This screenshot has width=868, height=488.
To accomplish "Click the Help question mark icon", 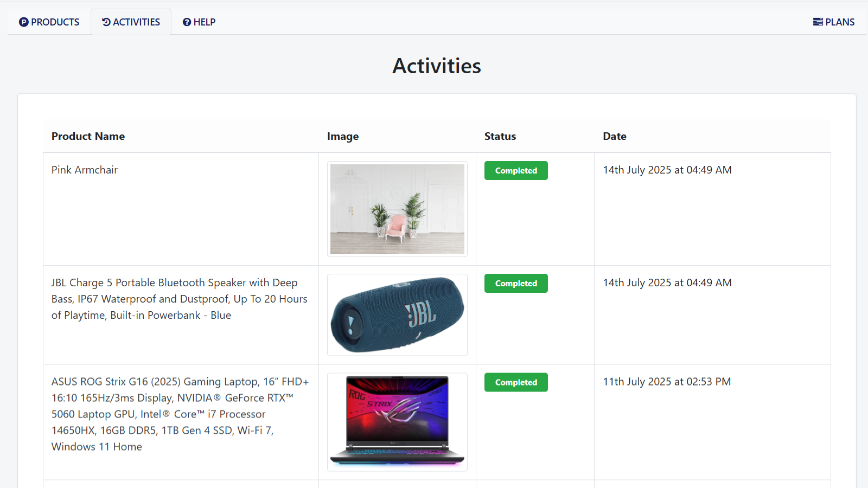I will 187,22.
